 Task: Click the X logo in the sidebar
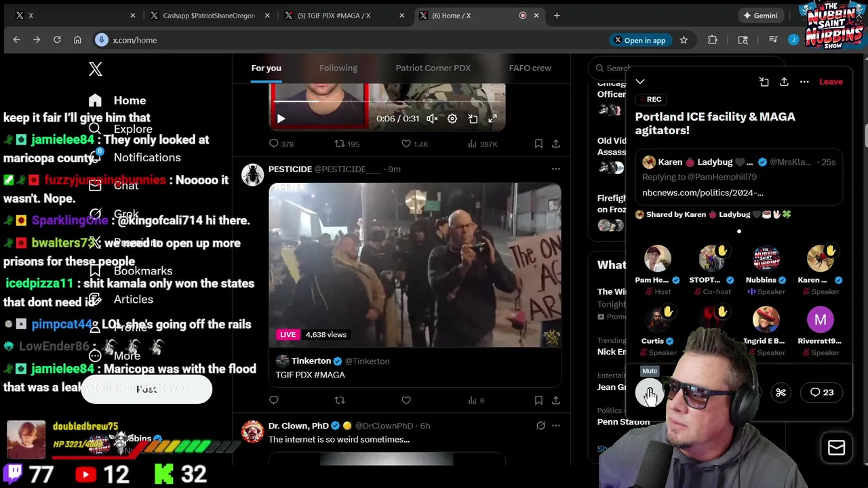pyautogui.click(x=96, y=68)
